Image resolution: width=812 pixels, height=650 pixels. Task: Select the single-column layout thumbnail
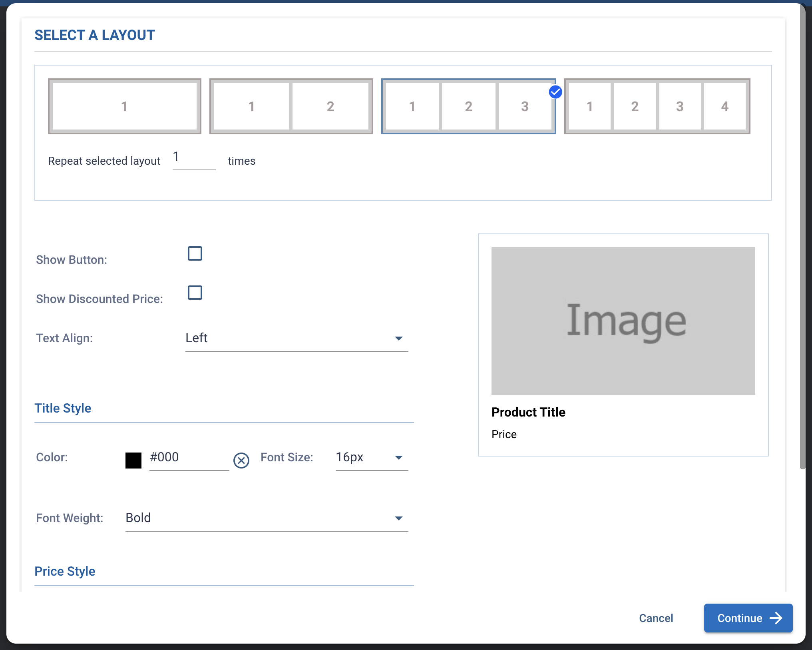124,106
